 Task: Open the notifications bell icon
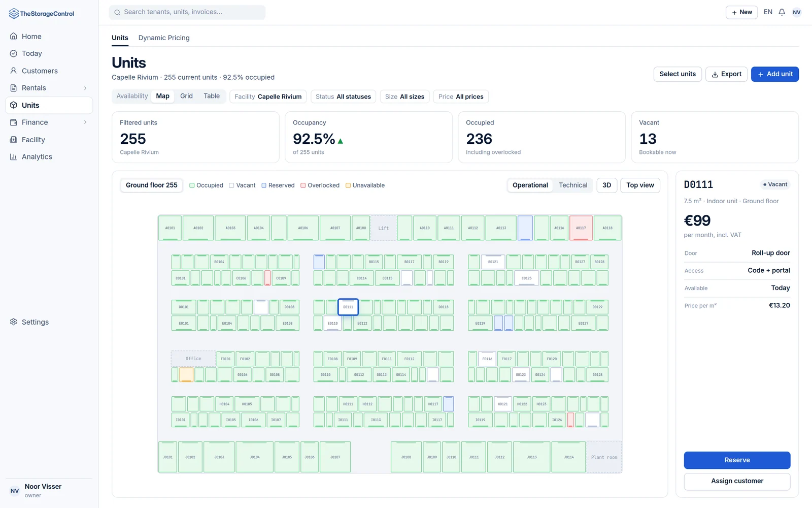pyautogui.click(x=782, y=12)
